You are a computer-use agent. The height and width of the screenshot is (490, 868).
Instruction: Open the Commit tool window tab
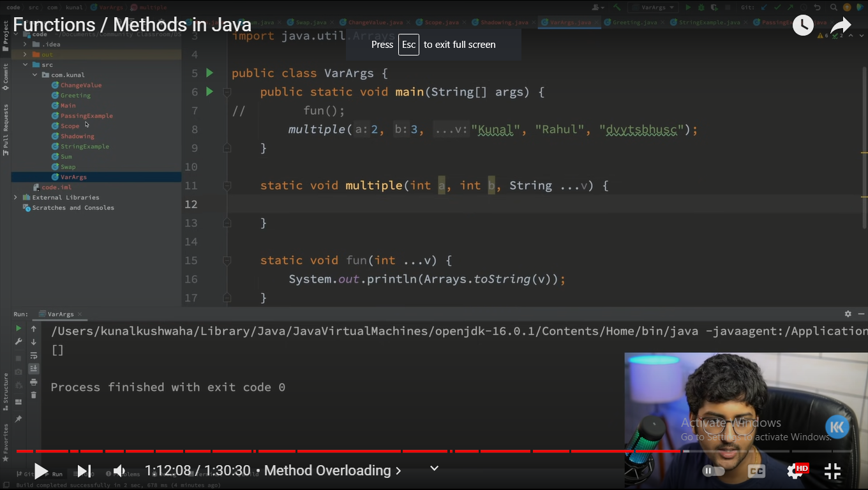(x=6, y=76)
